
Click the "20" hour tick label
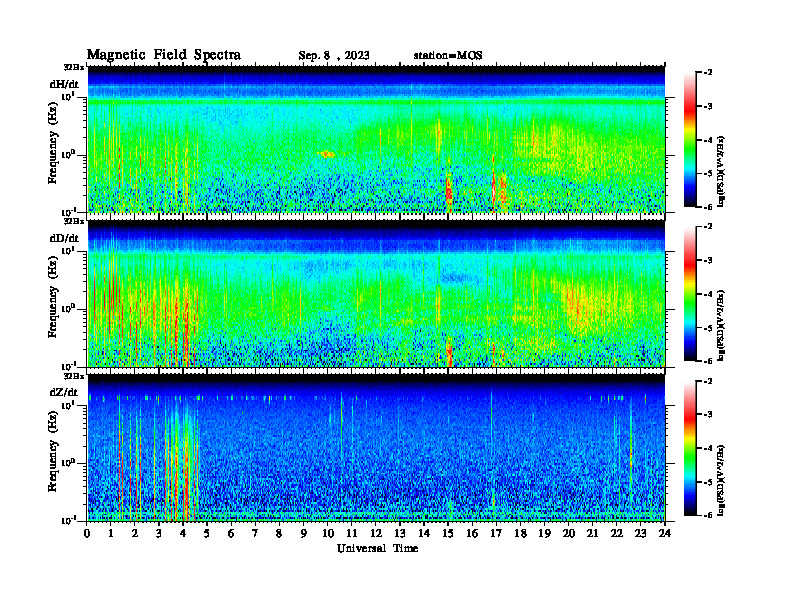tap(568, 533)
